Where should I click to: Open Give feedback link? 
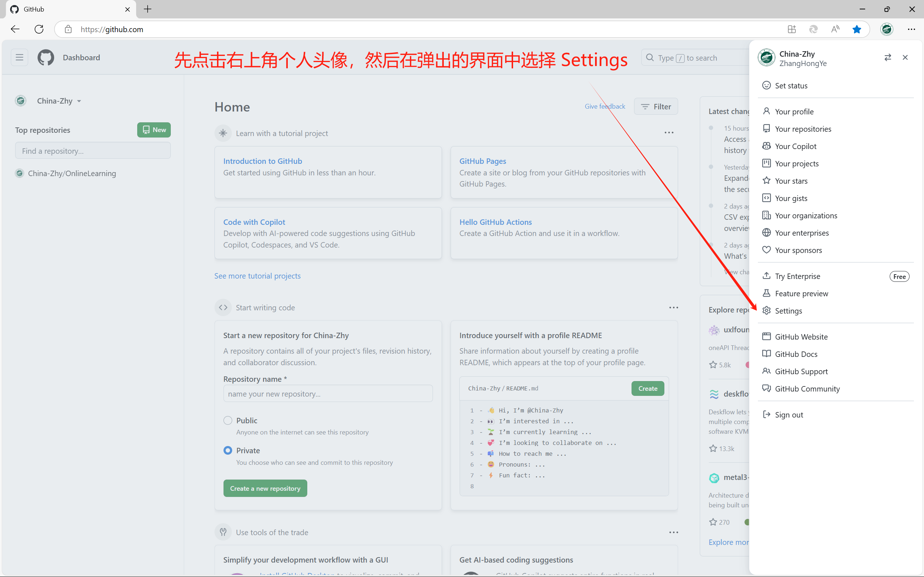605,106
